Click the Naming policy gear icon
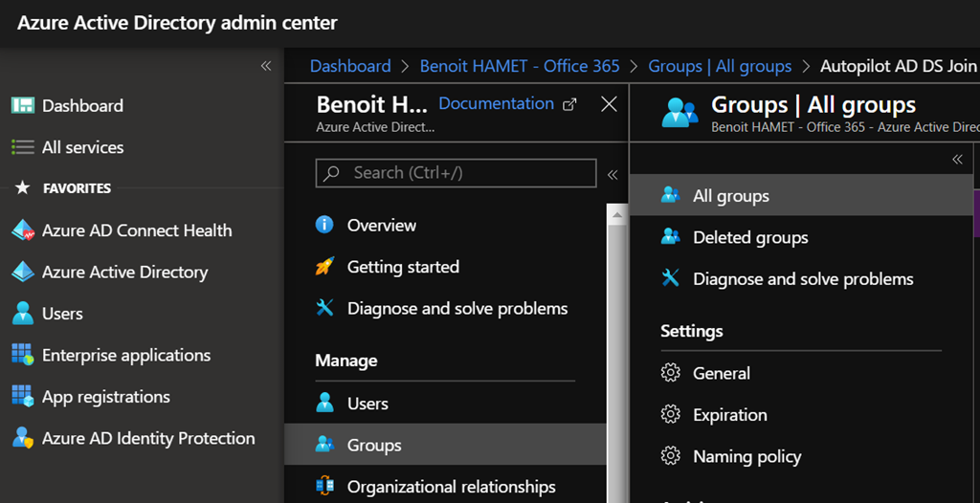Screen dimensions: 980x503 coord(671,457)
